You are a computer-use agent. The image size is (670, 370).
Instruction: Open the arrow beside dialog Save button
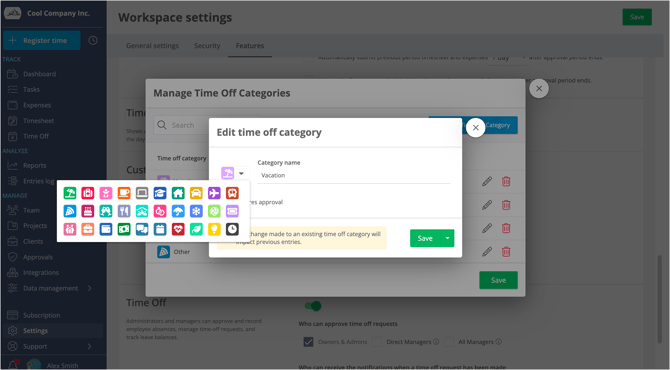click(x=447, y=238)
